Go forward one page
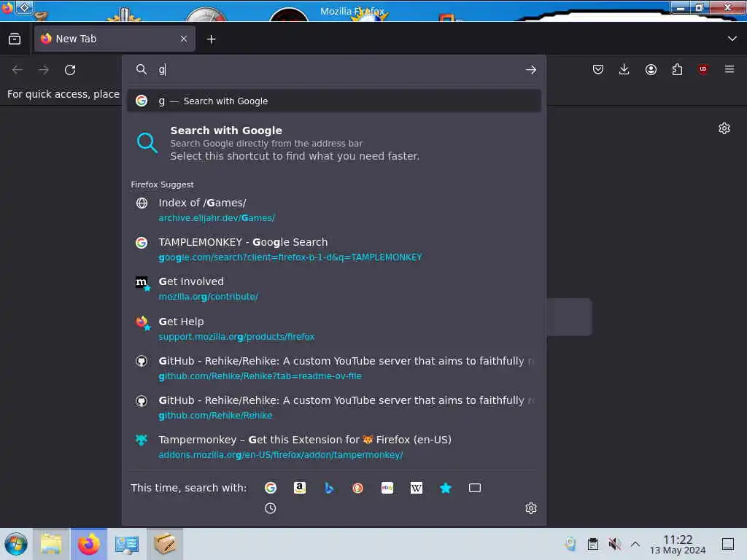Viewport: 747px width, 560px height. (44, 70)
